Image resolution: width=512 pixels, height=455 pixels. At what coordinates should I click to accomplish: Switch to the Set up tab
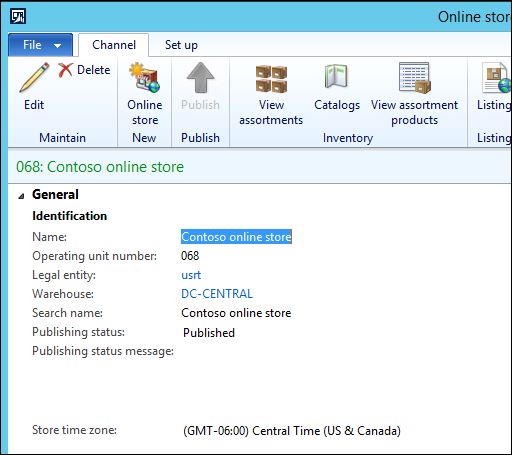click(181, 45)
